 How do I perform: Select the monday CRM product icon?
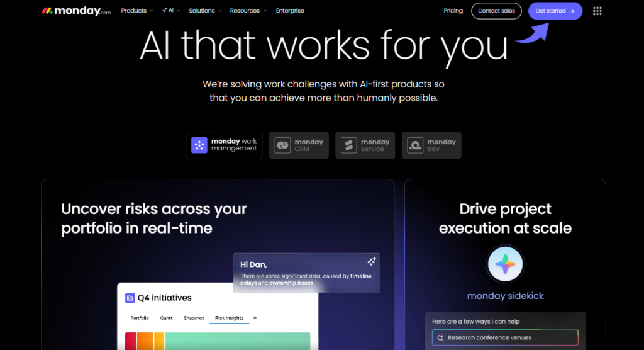coord(283,145)
